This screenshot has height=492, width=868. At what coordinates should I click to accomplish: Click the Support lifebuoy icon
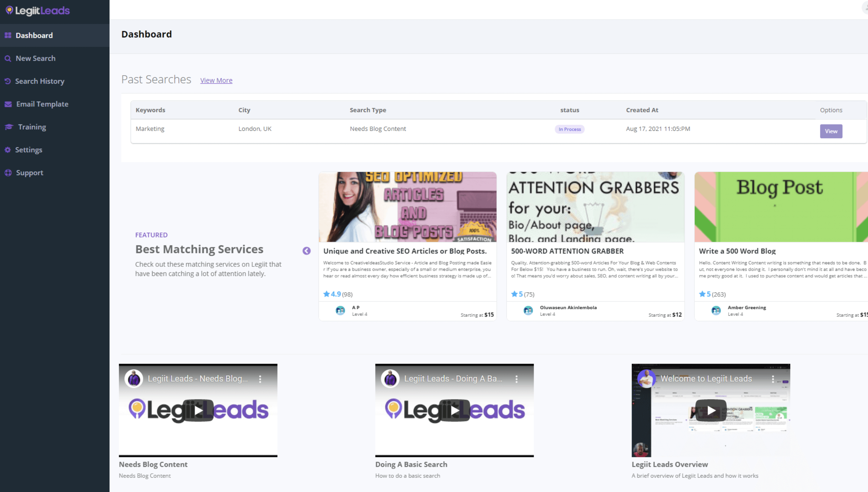(8, 173)
